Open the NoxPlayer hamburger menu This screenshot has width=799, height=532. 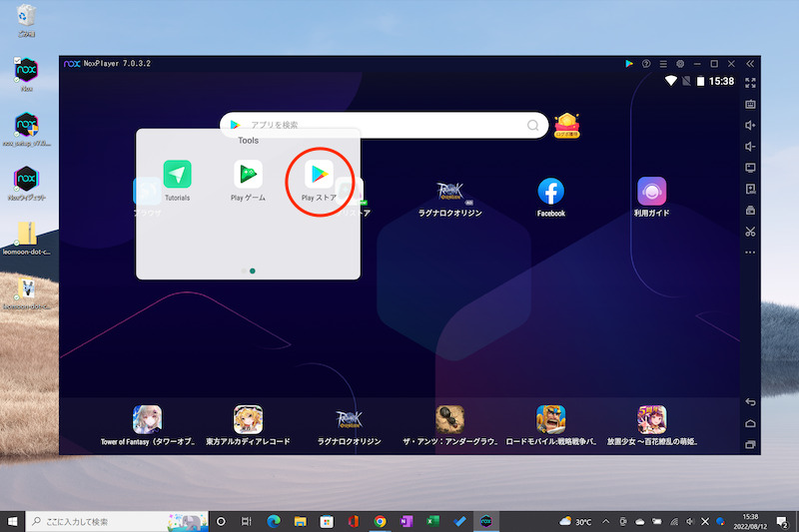pos(663,63)
